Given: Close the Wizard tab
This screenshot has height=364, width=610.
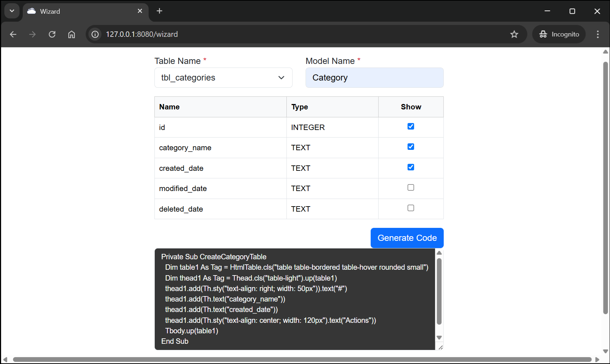Looking at the screenshot, I should [x=140, y=11].
